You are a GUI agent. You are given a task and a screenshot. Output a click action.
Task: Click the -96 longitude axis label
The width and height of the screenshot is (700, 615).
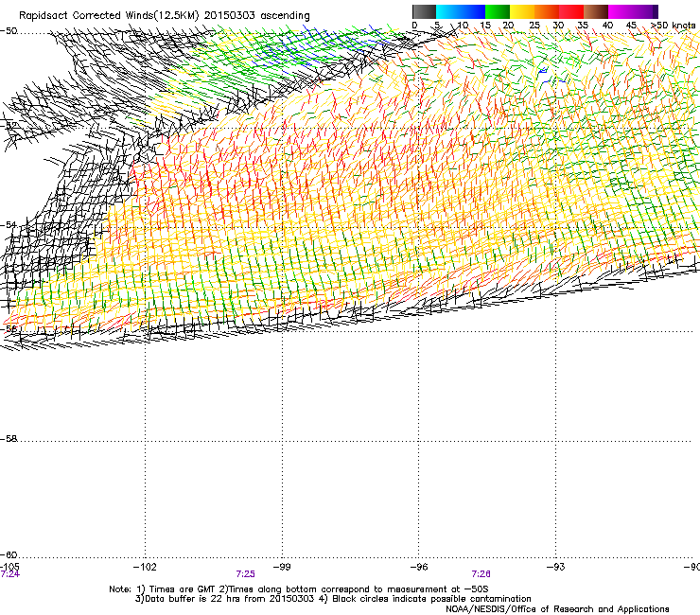click(419, 567)
